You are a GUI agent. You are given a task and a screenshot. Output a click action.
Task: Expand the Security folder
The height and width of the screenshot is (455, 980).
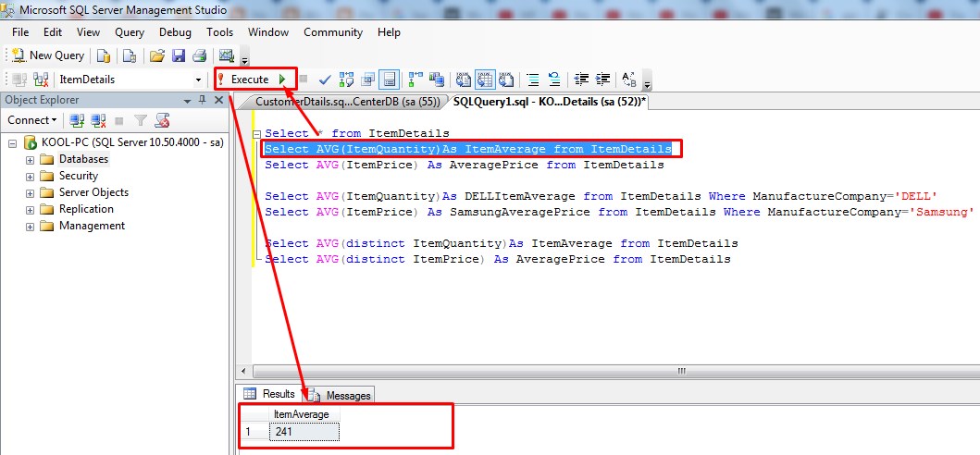click(30, 177)
